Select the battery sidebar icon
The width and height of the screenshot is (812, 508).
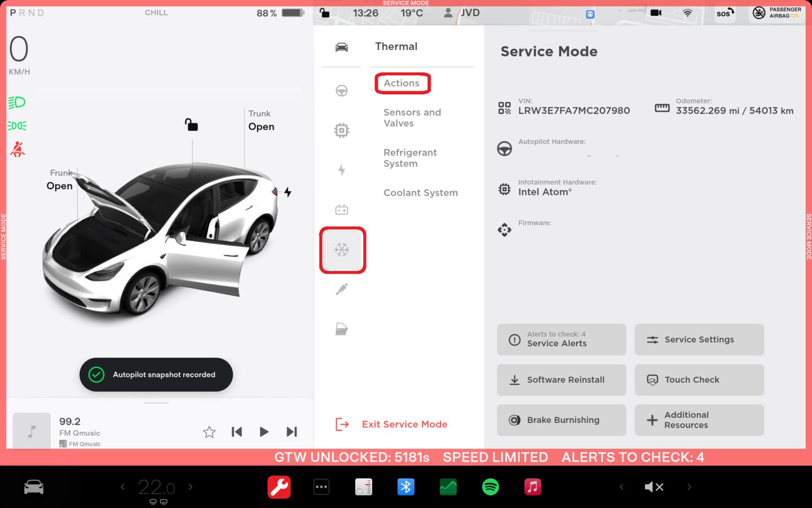(x=342, y=210)
